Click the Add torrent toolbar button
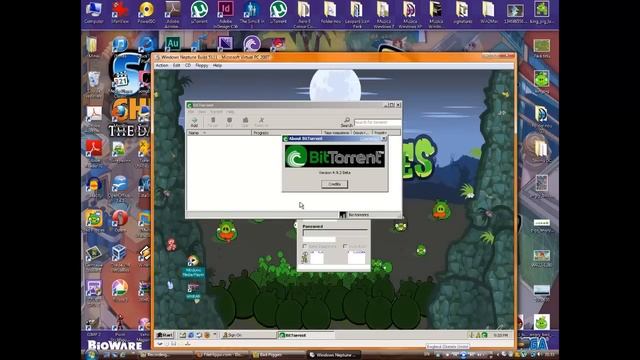This screenshot has height=360, width=640. click(x=194, y=122)
